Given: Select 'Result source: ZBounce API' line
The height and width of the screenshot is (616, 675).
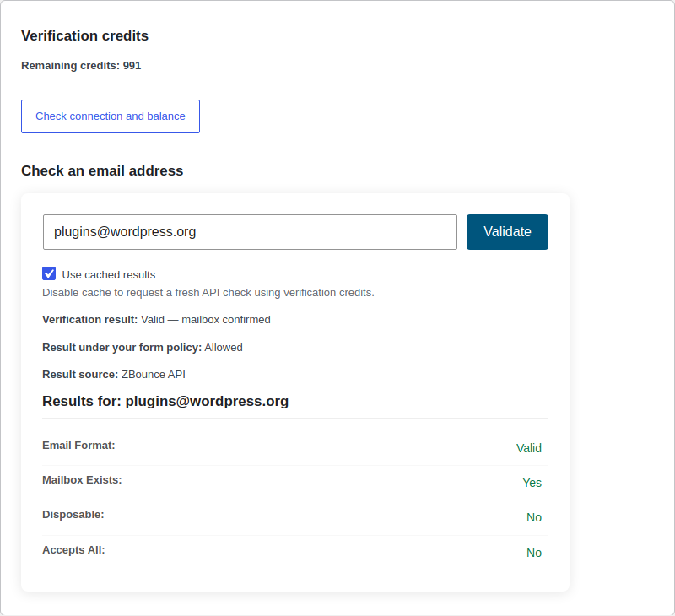Looking at the screenshot, I should coord(114,375).
